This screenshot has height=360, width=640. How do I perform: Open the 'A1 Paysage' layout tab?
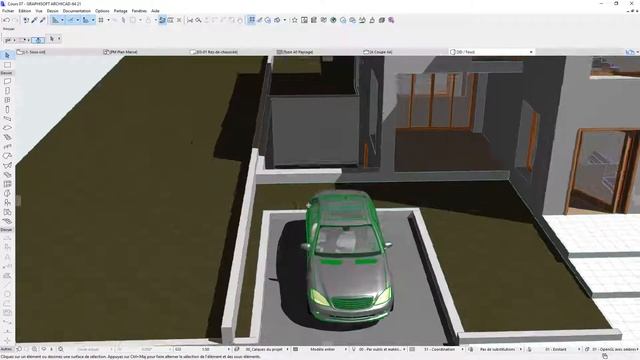[x=295, y=52]
